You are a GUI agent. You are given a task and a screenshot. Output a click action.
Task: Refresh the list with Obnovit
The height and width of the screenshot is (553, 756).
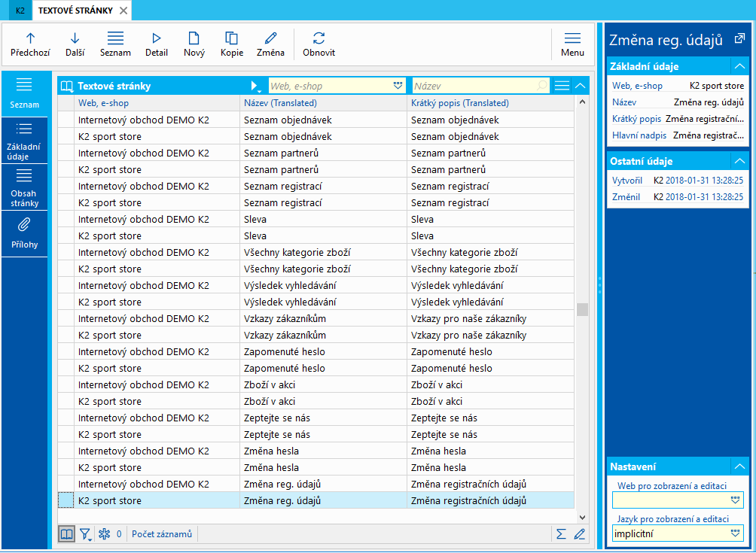(x=319, y=44)
